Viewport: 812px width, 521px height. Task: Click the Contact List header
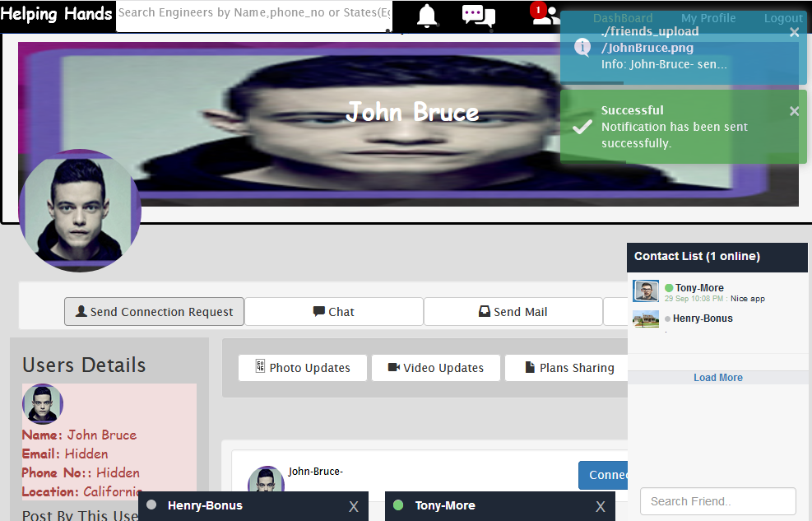click(717, 258)
